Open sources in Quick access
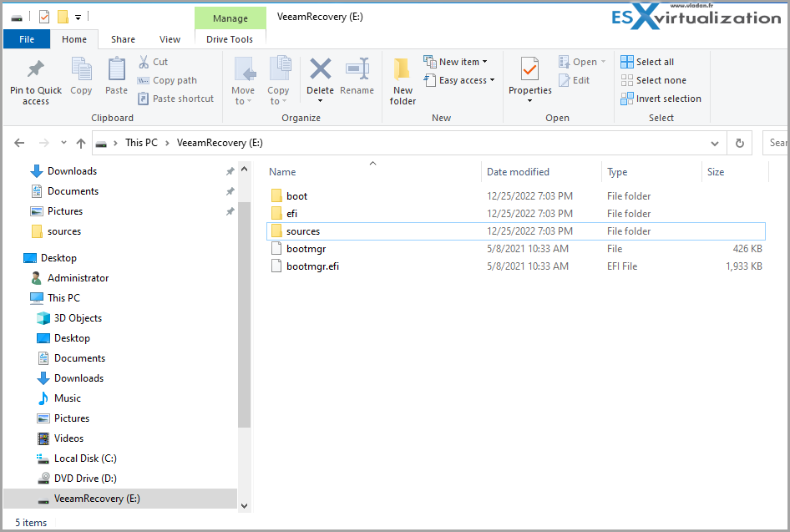The width and height of the screenshot is (790, 532). pyautogui.click(x=64, y=231)
